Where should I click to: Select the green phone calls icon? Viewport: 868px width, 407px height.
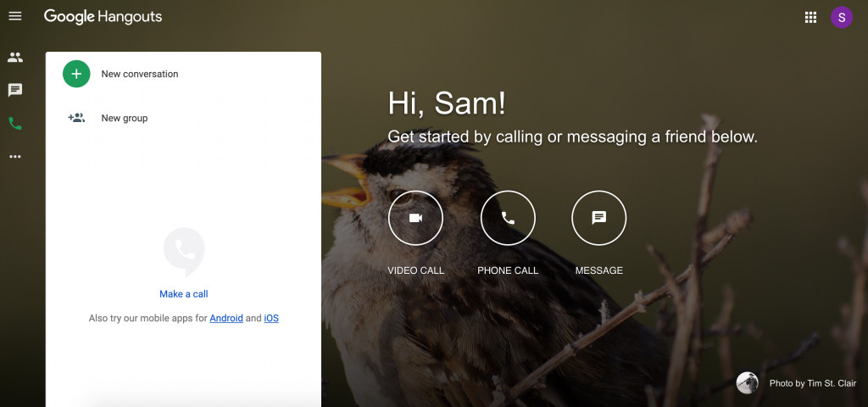click(x=15, y=124)
